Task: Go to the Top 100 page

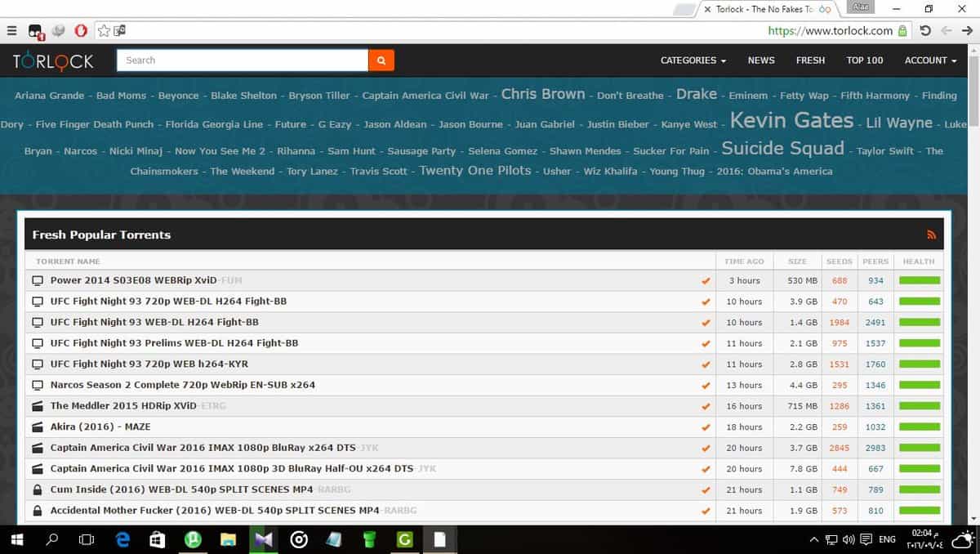Action: [864, 60]
